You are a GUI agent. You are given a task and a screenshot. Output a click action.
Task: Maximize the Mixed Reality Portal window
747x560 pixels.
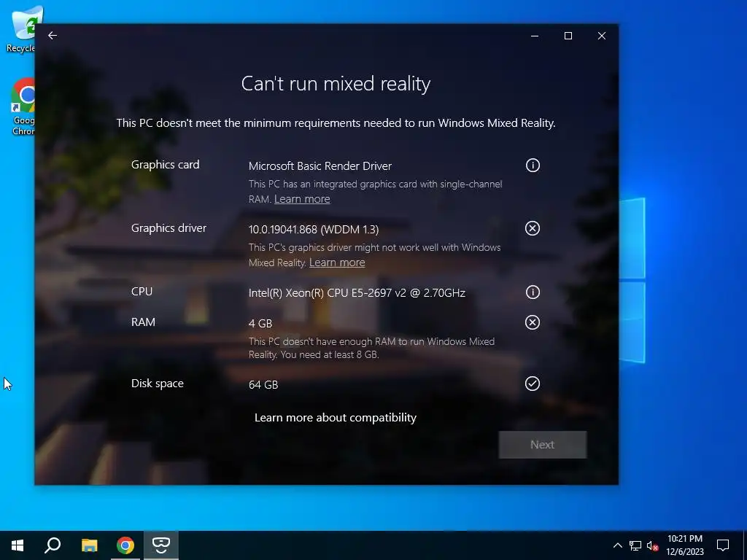pos(568,36)
